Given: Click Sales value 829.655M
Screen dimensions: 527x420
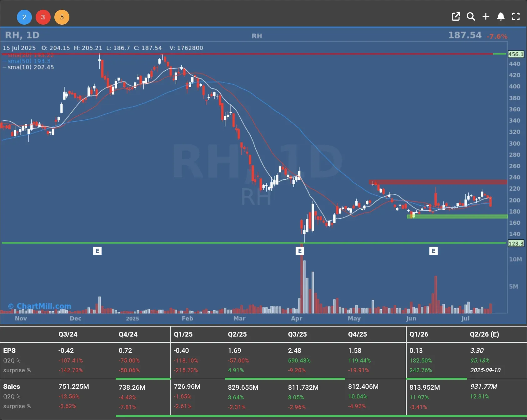Looking at the screenshot, I should click(x=243, y=387).
